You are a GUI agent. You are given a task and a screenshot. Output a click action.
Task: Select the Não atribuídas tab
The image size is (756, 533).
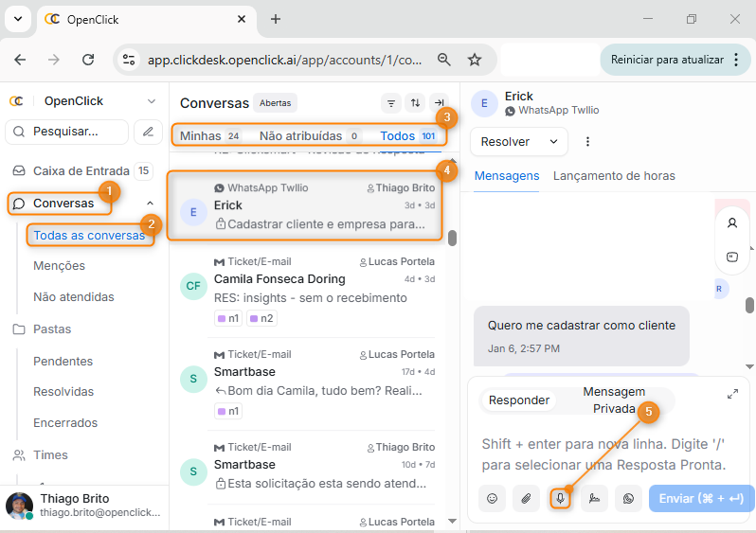[300, 136]
